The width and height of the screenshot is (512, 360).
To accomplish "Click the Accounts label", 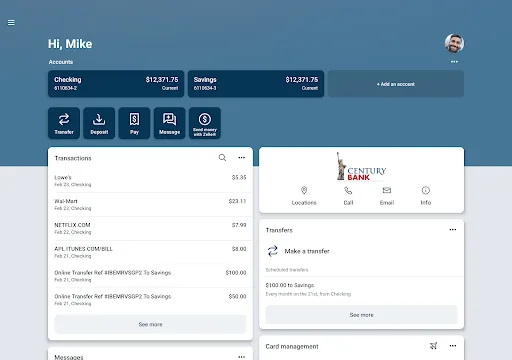I will tap(61, 62).
